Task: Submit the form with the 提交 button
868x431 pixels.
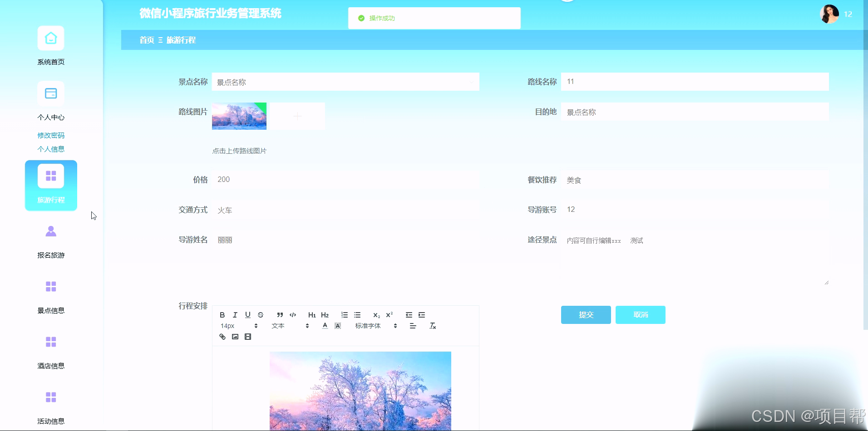Action: point(585,314)
